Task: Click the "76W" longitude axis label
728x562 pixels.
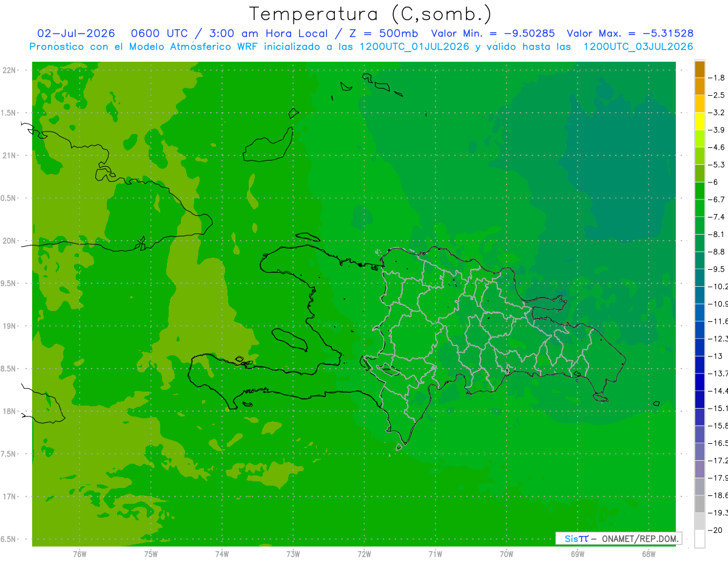Action: coord(80,554)
